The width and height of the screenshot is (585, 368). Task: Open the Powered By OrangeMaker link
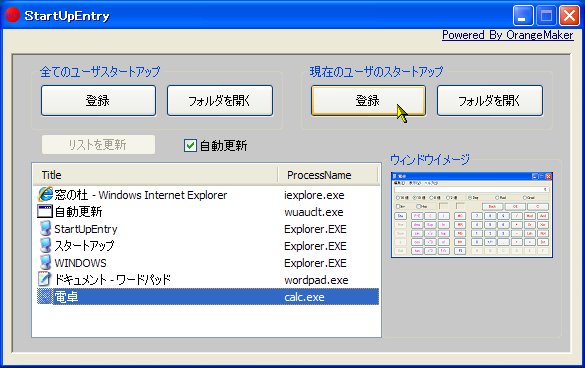(x=507, y=35)
